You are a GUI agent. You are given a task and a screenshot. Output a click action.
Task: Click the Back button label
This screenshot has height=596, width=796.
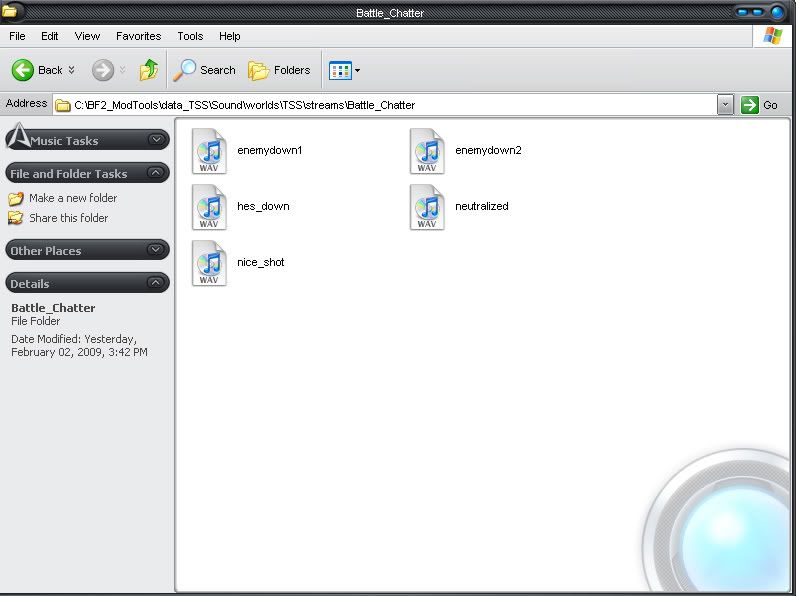pyautogui.click(x=50, y=70)
